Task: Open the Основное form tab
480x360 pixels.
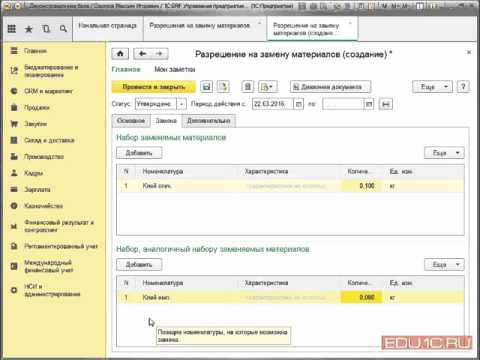Action: 131,121
